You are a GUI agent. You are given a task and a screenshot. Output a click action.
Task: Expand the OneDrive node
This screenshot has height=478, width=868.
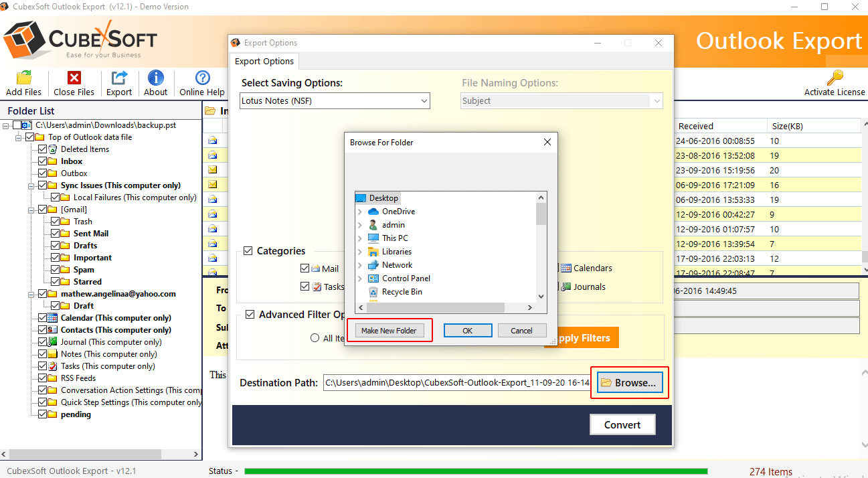pos(360,212)
